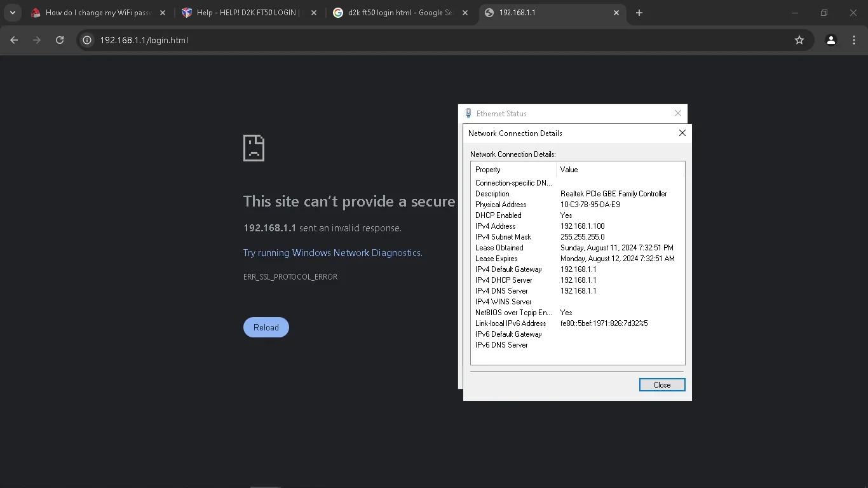Viewport: 868px width, 488px height.
Task: Click the Realtek PCIe GBE Family Controller value
Action: tap(614, 194)
